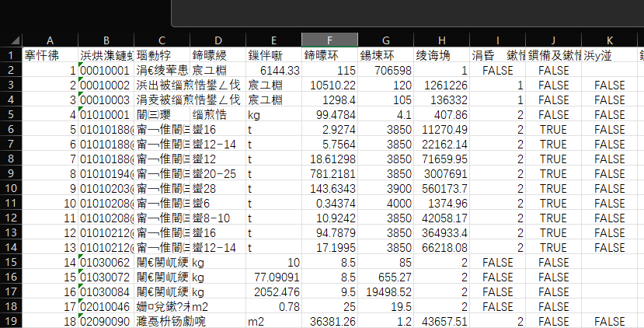Select row 12 header
This screenshot has height=328, width=644.
point(11,218)
